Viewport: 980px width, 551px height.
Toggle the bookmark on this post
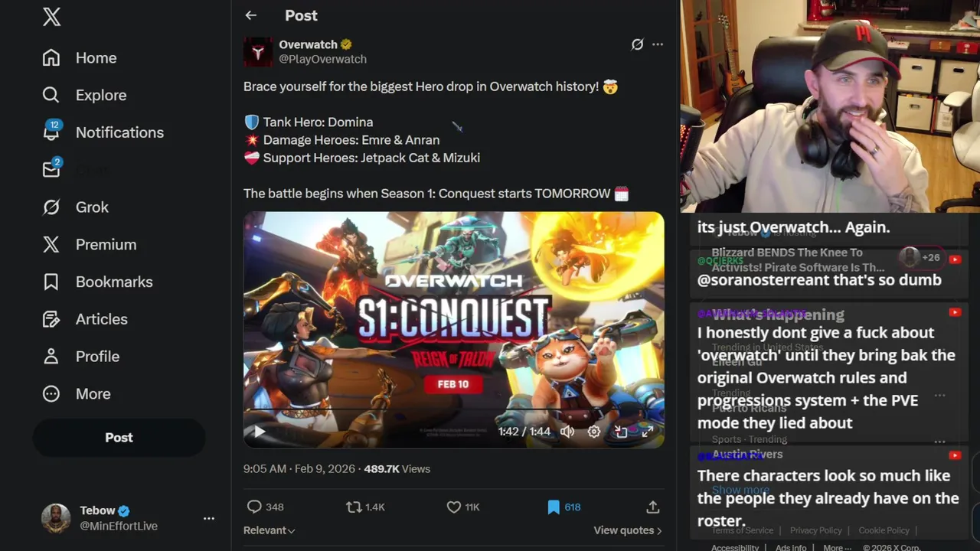click(x=554, y=507)
